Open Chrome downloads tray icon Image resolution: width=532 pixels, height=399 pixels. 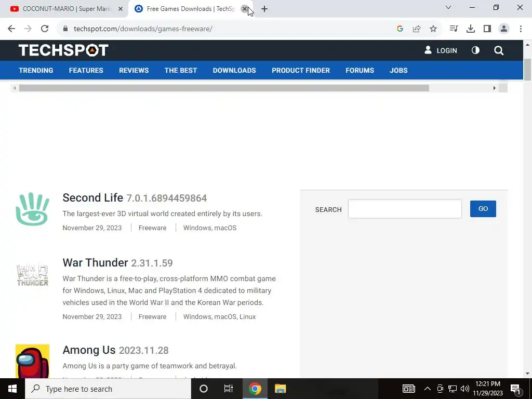pyautogui.click(x=471, y=29)
